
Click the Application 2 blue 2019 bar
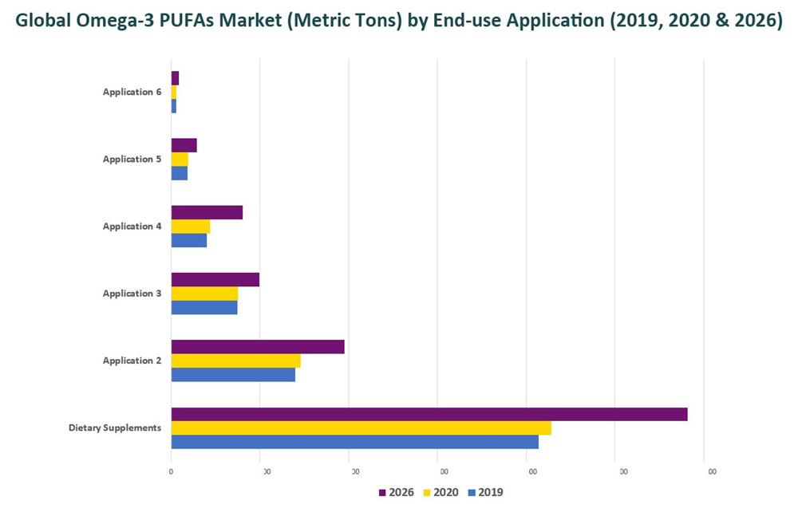[233, 375]
